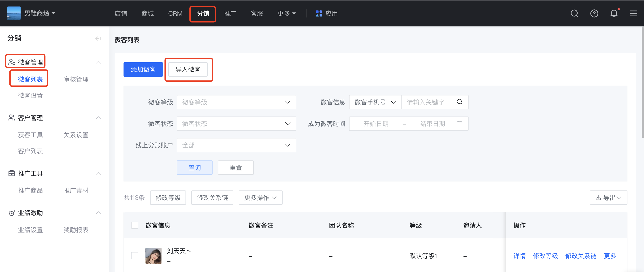Open 微客列表 in sidebar
The image size is (644, 272).
[x=30, y=79]
